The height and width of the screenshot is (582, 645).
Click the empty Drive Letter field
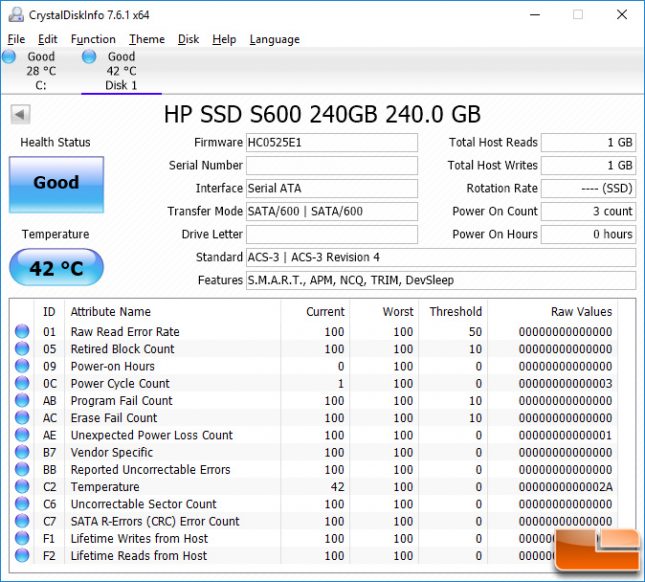click(332, 234)
